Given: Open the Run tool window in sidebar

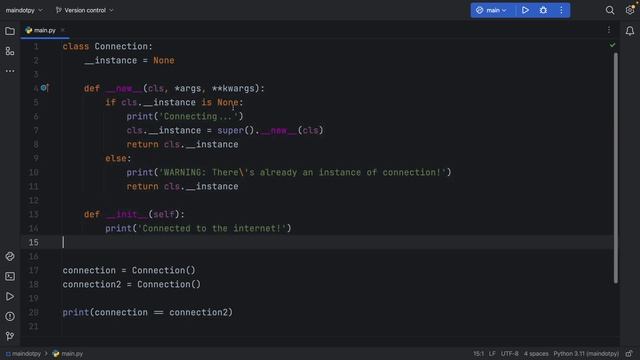Looking at the screenshot, I should 10,296.
